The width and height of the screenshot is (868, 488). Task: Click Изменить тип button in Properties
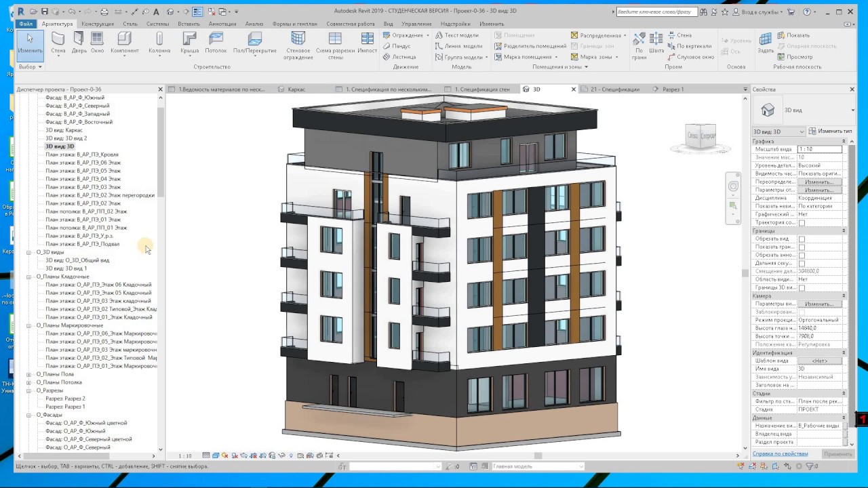(x=830, y=131)
